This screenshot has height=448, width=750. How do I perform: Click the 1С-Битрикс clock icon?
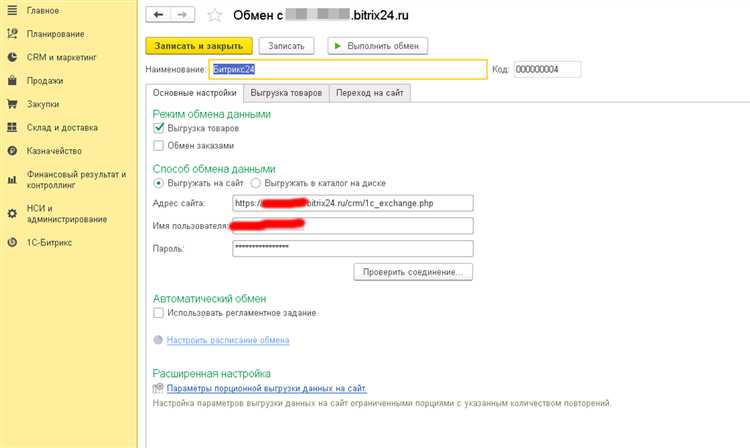tap(12, 242)
